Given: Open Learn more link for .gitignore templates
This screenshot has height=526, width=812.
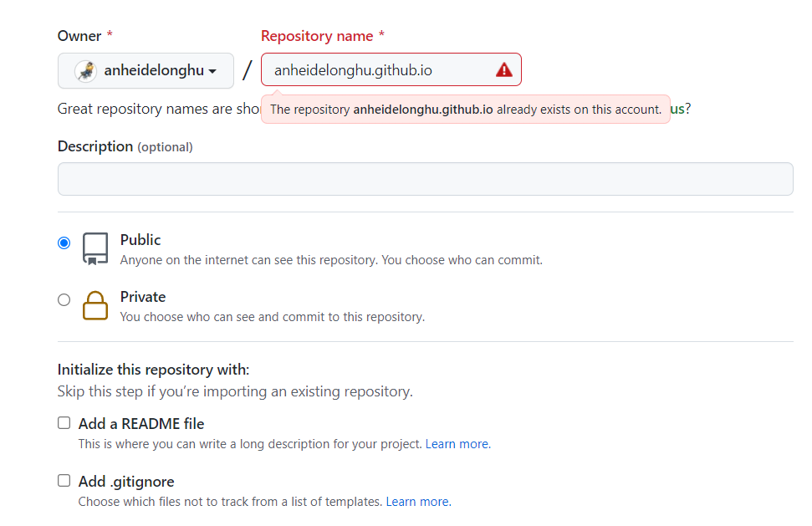Looking at the screenshot, I should tap(418, 502).
